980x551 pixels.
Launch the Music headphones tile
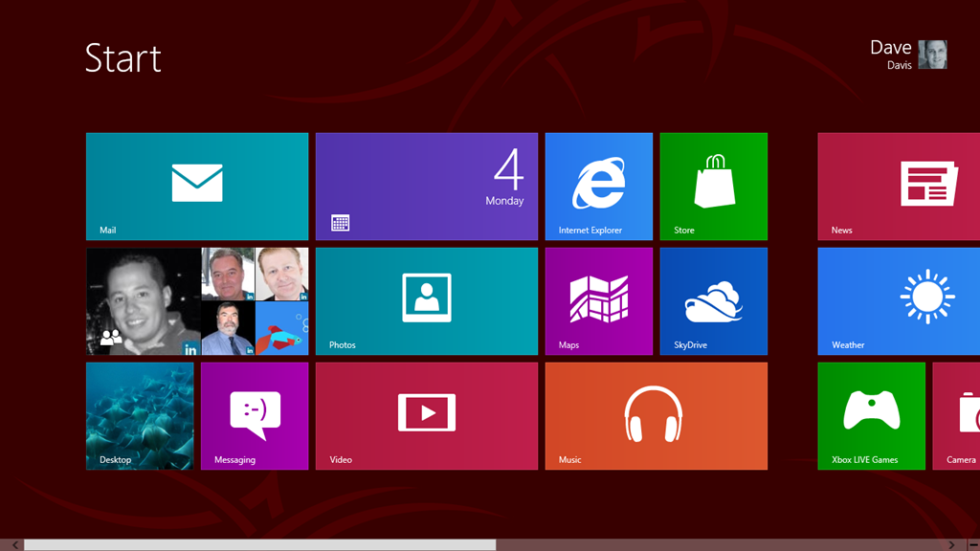(657, 416)
